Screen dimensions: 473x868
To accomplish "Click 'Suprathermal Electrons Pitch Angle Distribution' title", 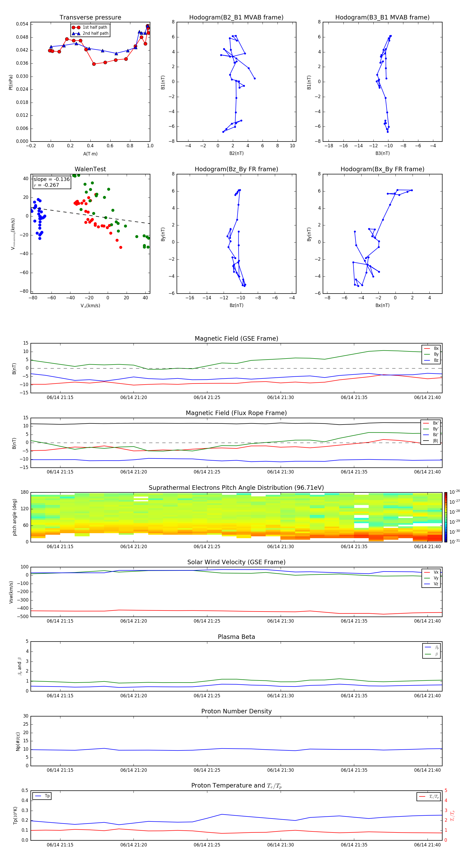I will (236, 488).
